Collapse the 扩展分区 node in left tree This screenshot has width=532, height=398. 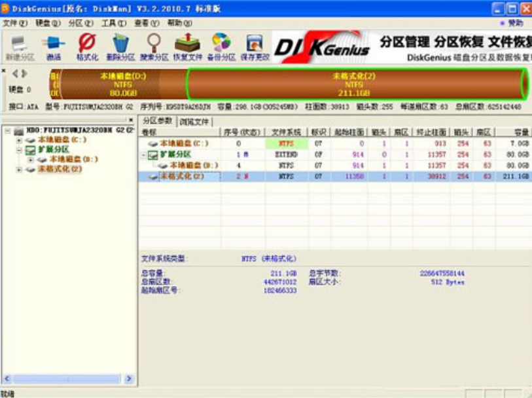pyautogui.click(x=19, y=150)
